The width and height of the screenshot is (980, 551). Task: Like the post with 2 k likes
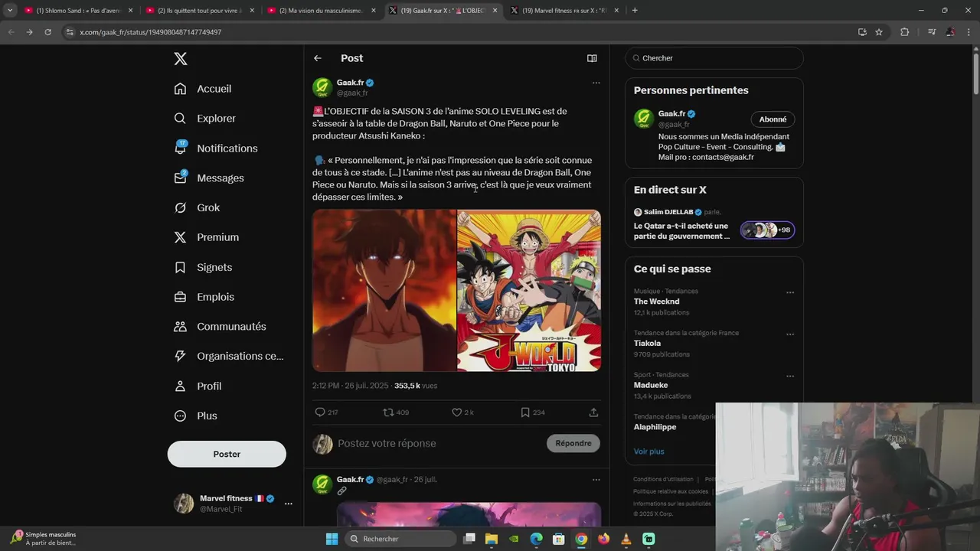coord(462,412)
